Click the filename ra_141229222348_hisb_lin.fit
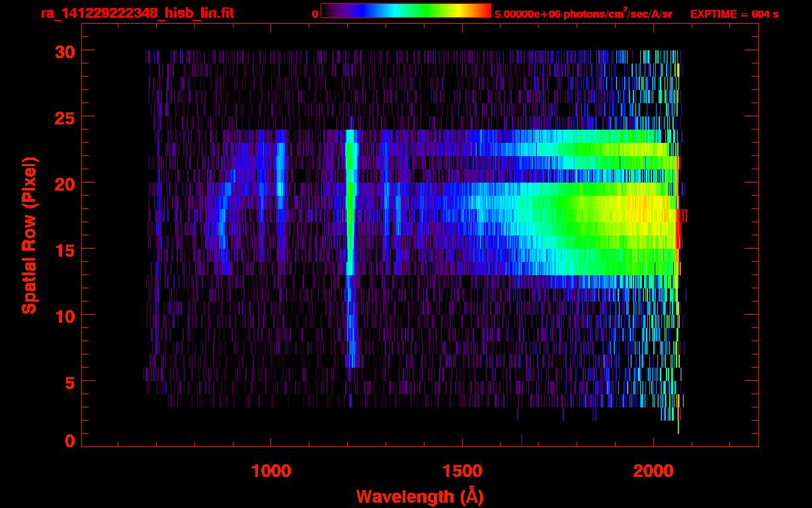This screenshot has height=508, width=812. (137, 13)
